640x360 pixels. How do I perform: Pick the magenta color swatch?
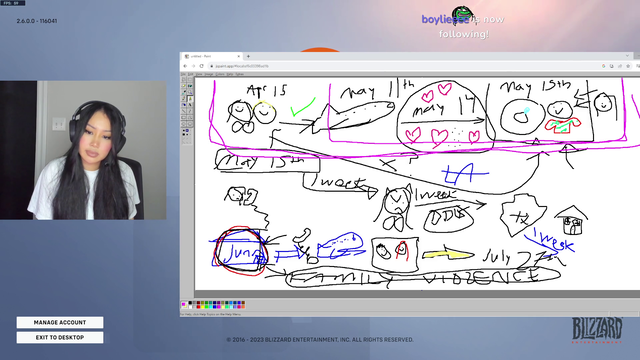(x=219, y=307)
